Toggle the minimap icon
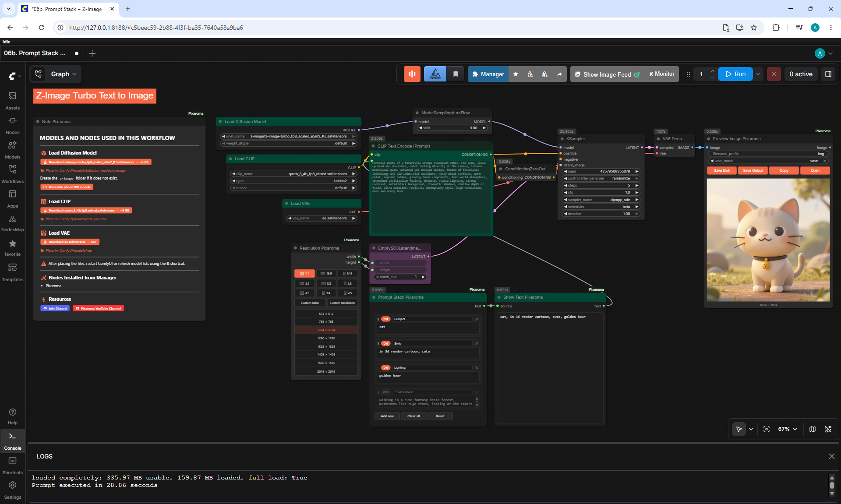Viewport: 841px width, 504px height. [813, 429]
